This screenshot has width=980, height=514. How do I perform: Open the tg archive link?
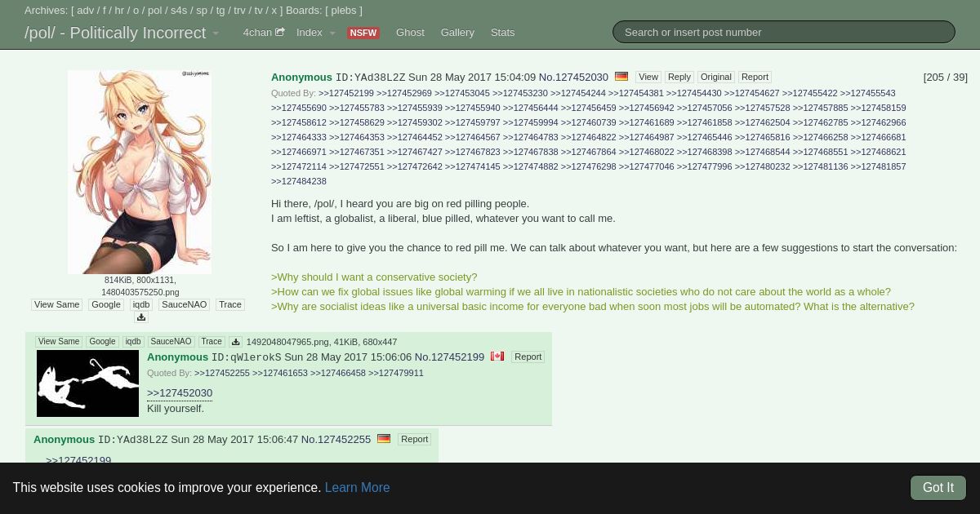pyautogui.click(x=220, y=11)
